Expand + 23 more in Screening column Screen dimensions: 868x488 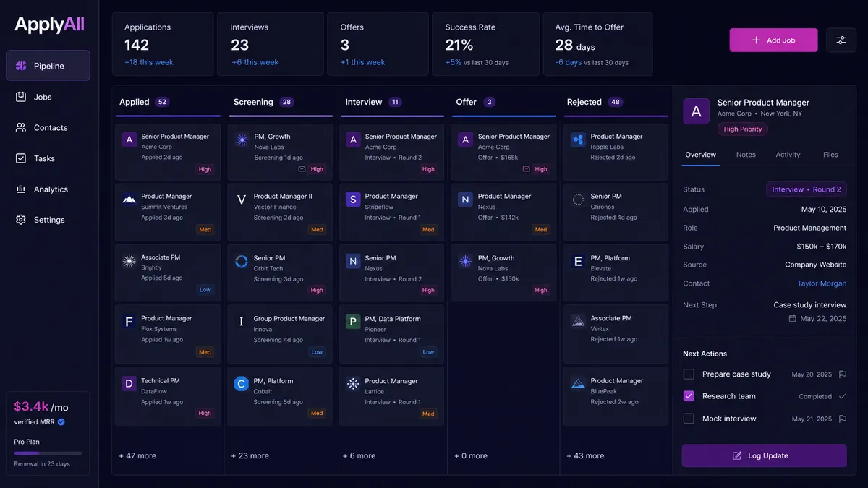point(250,456)
